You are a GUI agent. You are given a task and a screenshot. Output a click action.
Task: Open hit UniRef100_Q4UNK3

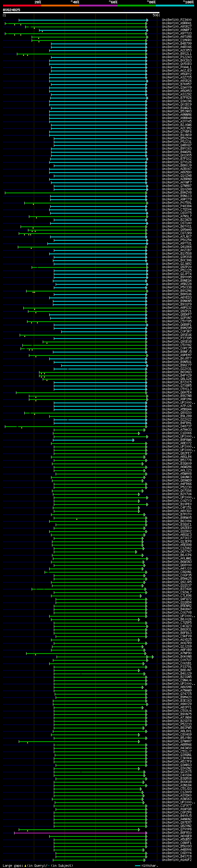(x=177, y=477)
